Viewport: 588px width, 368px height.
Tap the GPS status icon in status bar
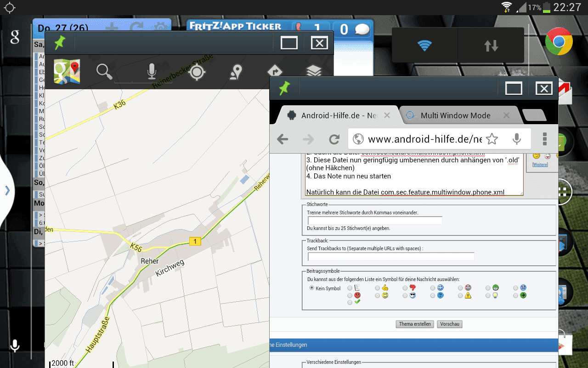10,7
